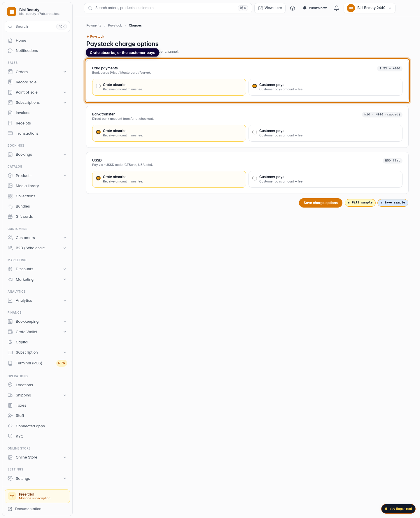Click the Terminal (POS) device icon

click(10, 363)
